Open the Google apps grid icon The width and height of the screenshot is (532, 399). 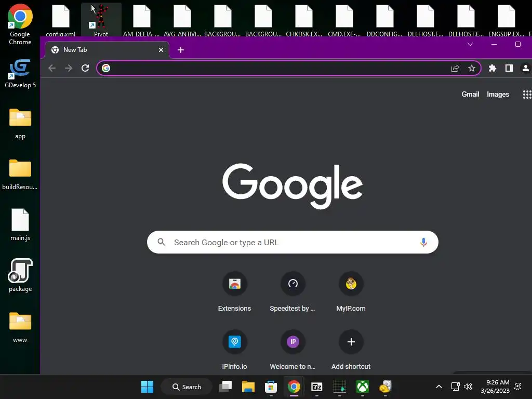pyautogui.click(x=527, y=95)
